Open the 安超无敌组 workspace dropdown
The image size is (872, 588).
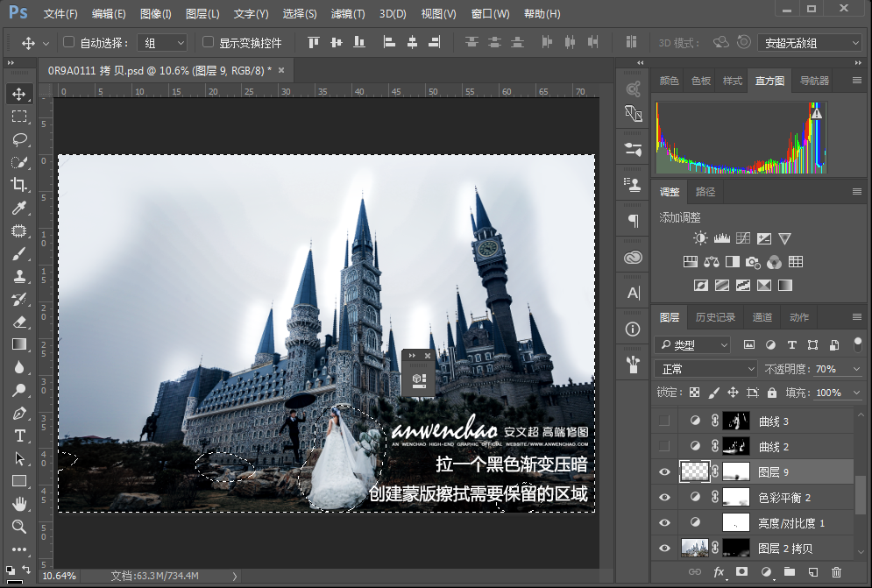[810, 43]
